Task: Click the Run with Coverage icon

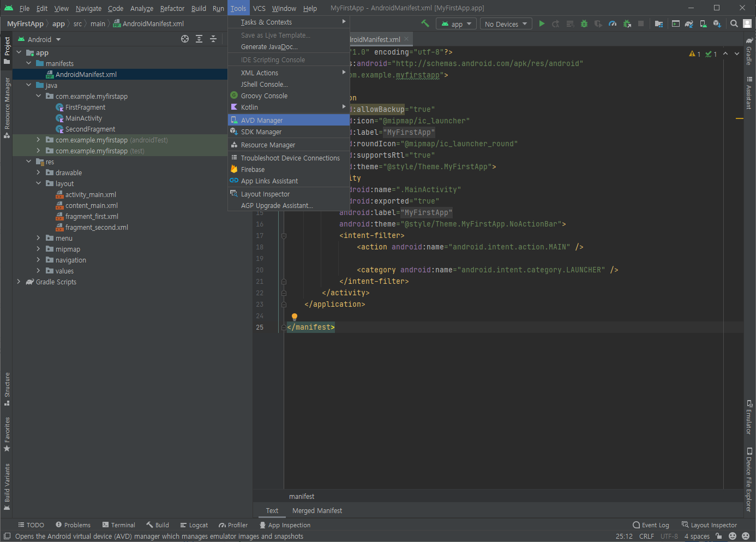Action: pyautogui.click(x=598, y=23)
